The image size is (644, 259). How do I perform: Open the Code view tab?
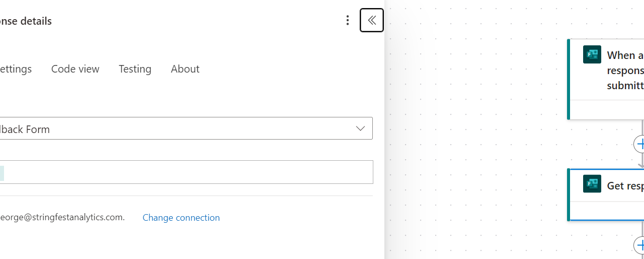pos(75,69)
